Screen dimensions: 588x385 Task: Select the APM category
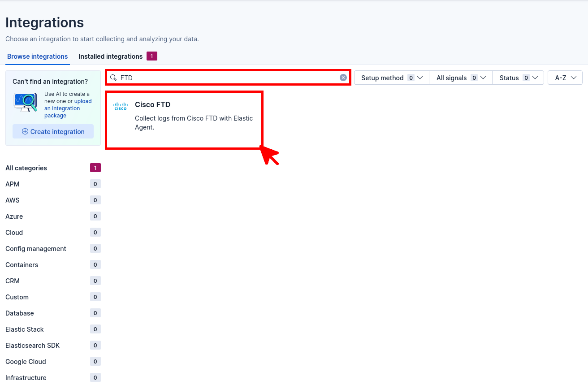pos(53,184)
